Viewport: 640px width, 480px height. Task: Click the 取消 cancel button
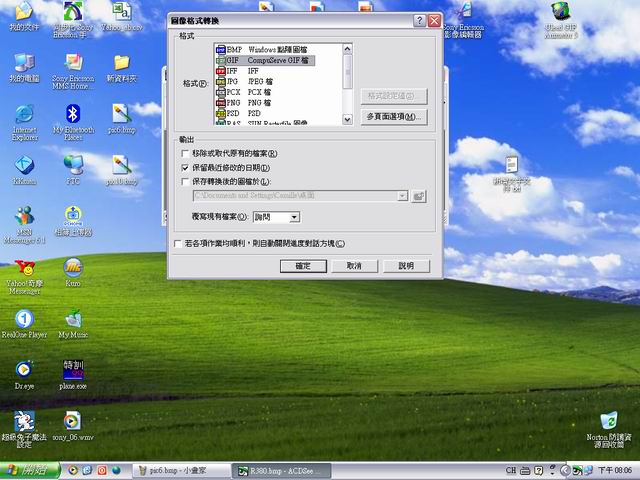pos(354,266)
